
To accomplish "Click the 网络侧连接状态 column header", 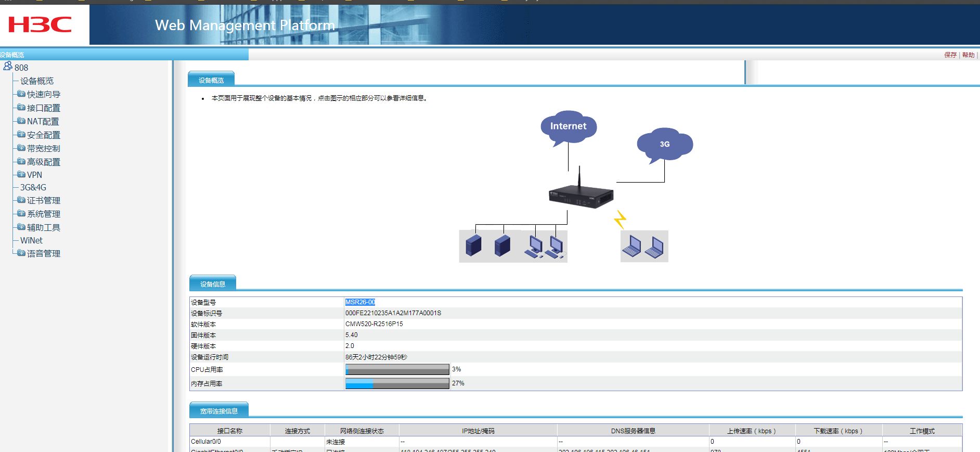I will [362, 431].
